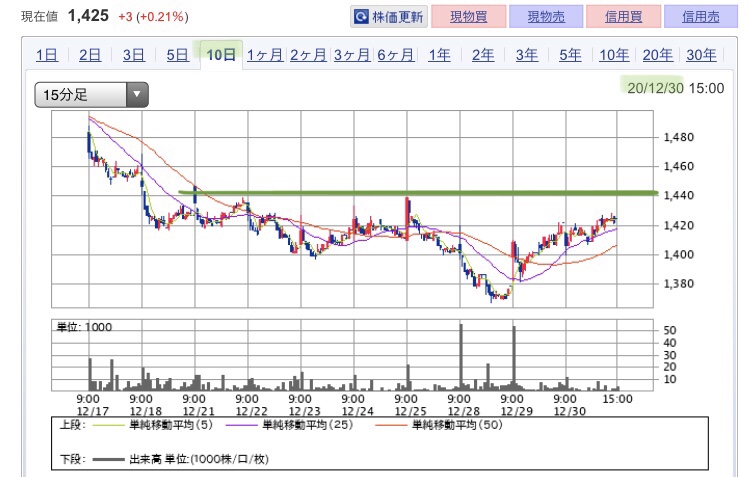749x477 pixels.
Task: Click the tall 12/29 opening volume bar
Action: click(x=514, y=358)
